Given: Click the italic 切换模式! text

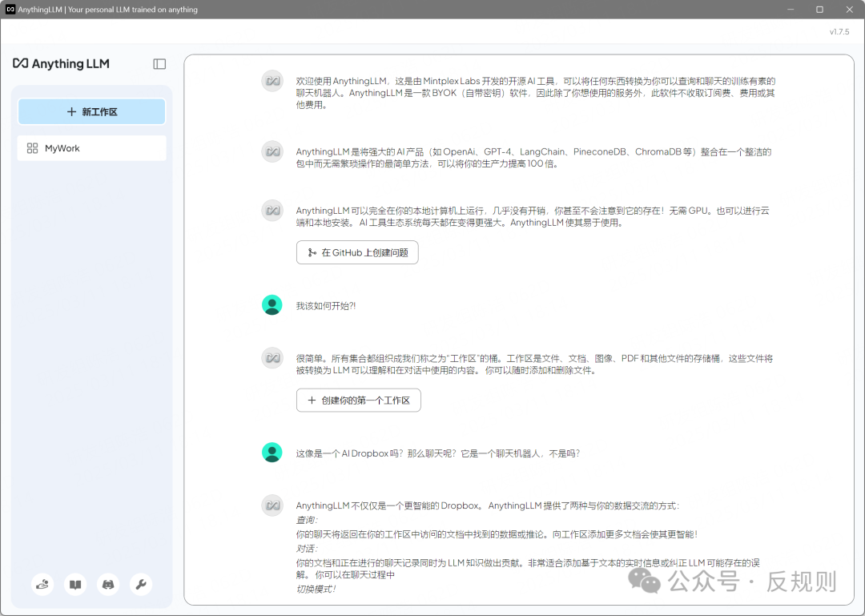Looking at the screenshot, I should pyautogui.click(x=316, y=589).
